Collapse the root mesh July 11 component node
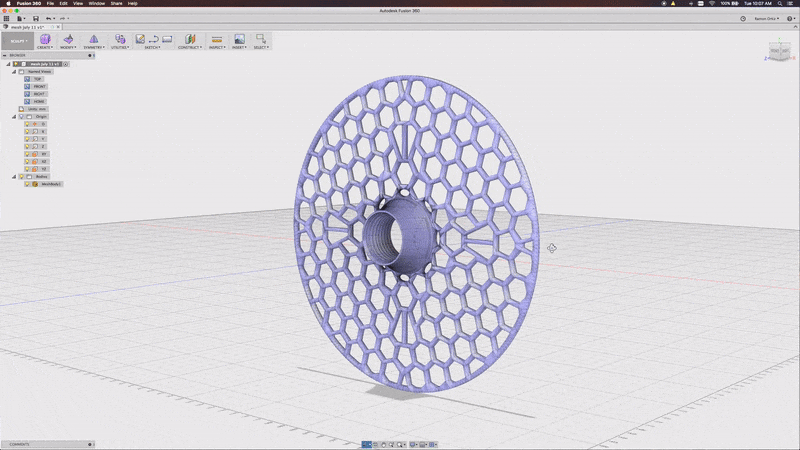The height and width of the screenshot is (450, 800). click(8, 64)
